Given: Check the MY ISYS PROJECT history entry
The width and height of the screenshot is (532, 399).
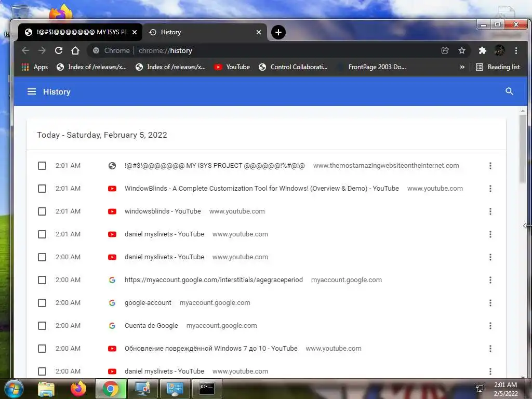Looking at the screenshot, I should point(42,166).
